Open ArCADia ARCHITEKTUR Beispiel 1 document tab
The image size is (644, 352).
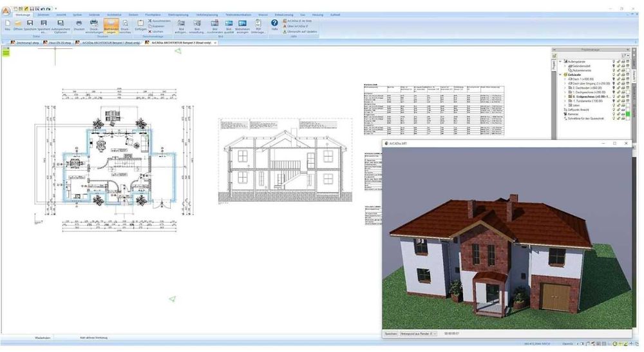tap(108, 43)
